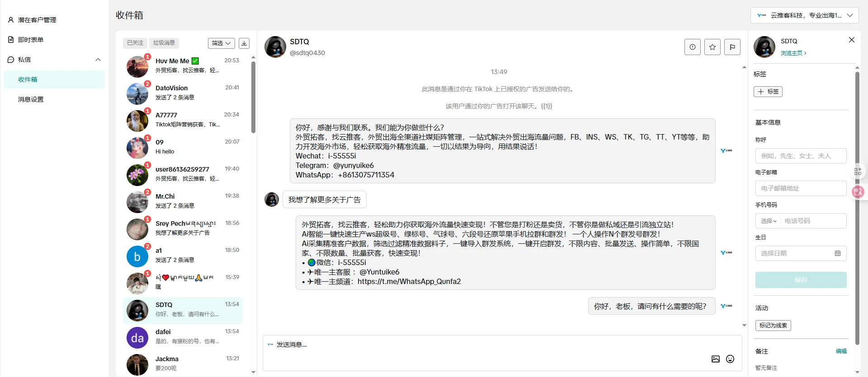Select 收件箱 in sidebar
868x377 pixels.
(x=54, y=79)
